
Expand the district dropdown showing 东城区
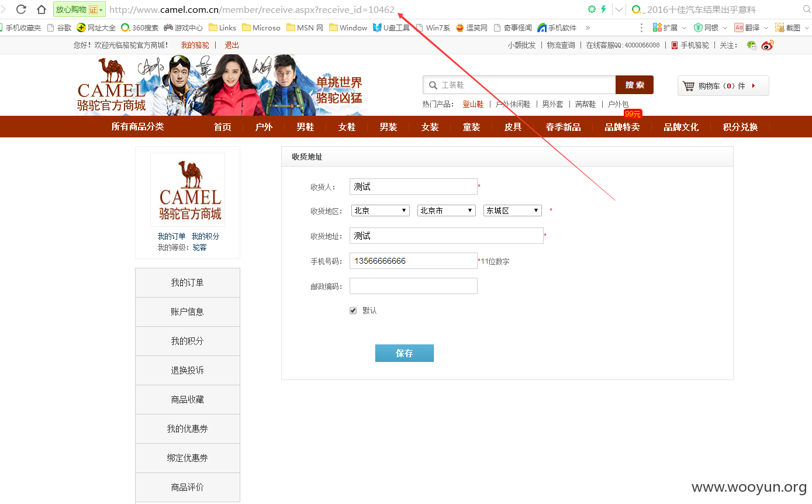tap(513, 210)
